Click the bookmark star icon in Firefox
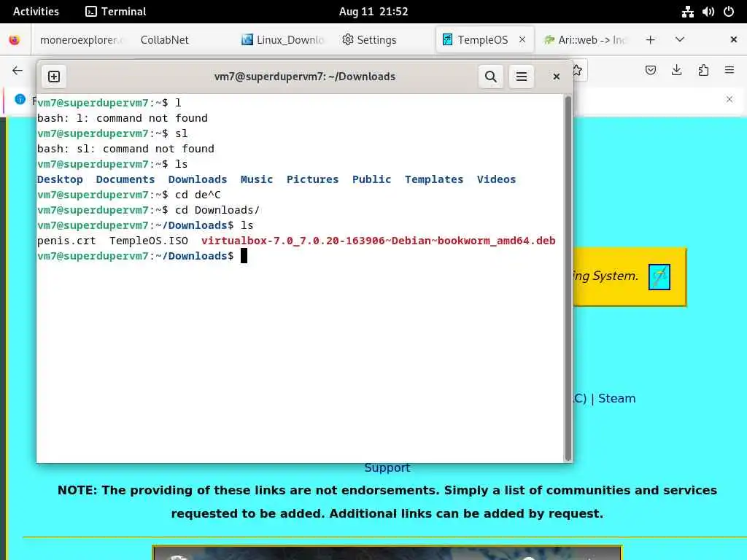Screen dimensions: 747x560 click(578, 71)
